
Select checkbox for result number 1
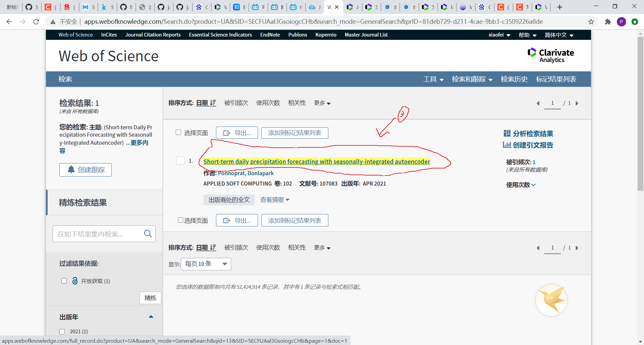pyautogui.click(x=180, y=160)
